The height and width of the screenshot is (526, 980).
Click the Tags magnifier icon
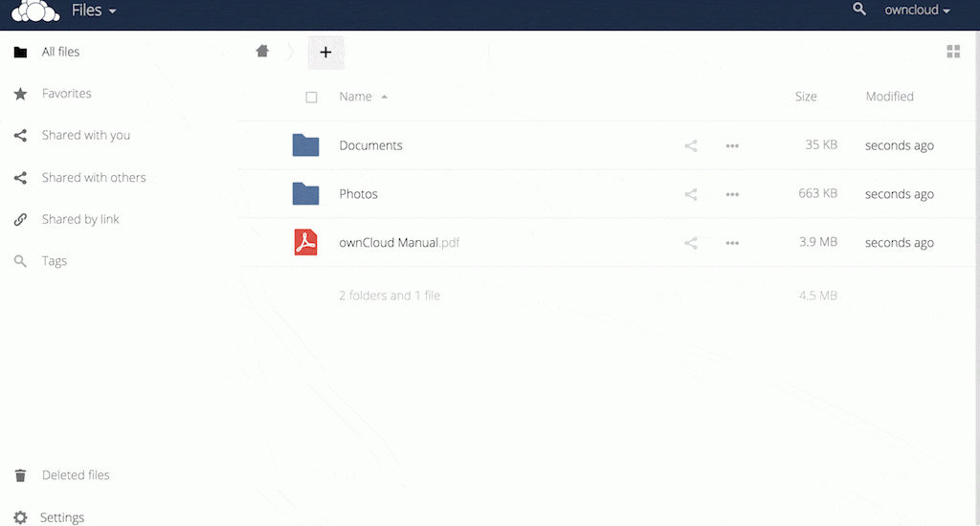tap(20, 261)
